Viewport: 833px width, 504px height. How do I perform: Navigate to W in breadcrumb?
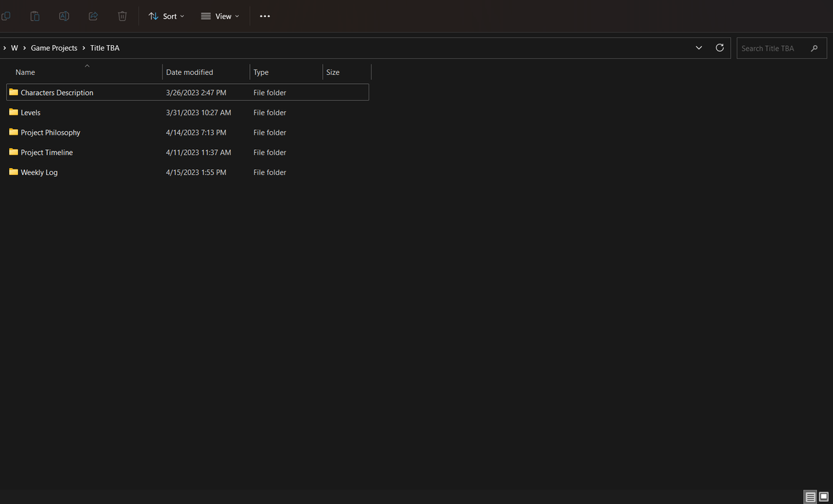pos(15,48)
